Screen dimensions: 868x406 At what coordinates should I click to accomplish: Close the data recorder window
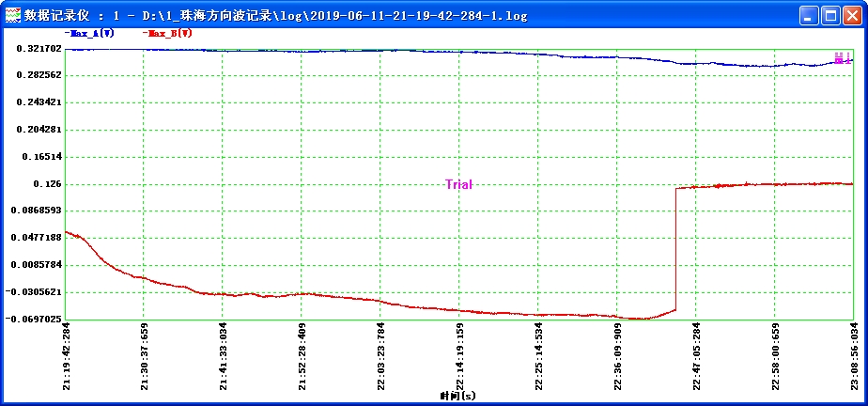[x=852, y=15]
